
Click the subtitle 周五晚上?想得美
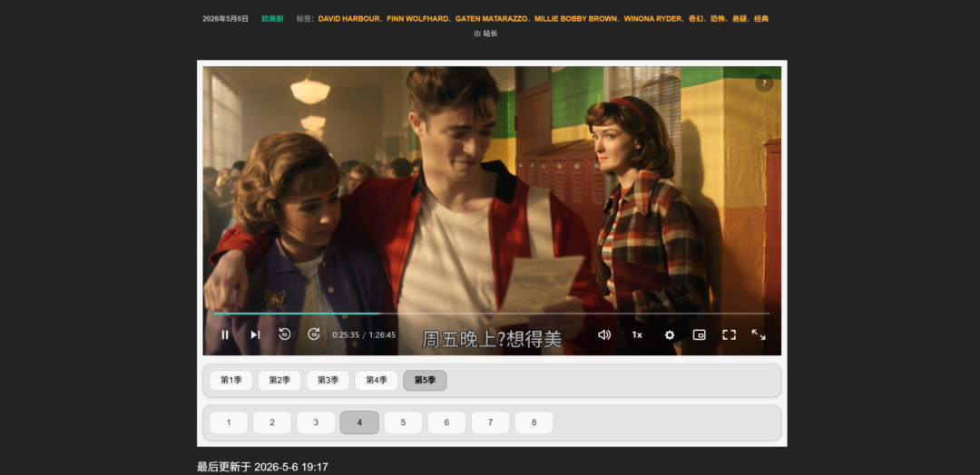(x=492, y=339)
